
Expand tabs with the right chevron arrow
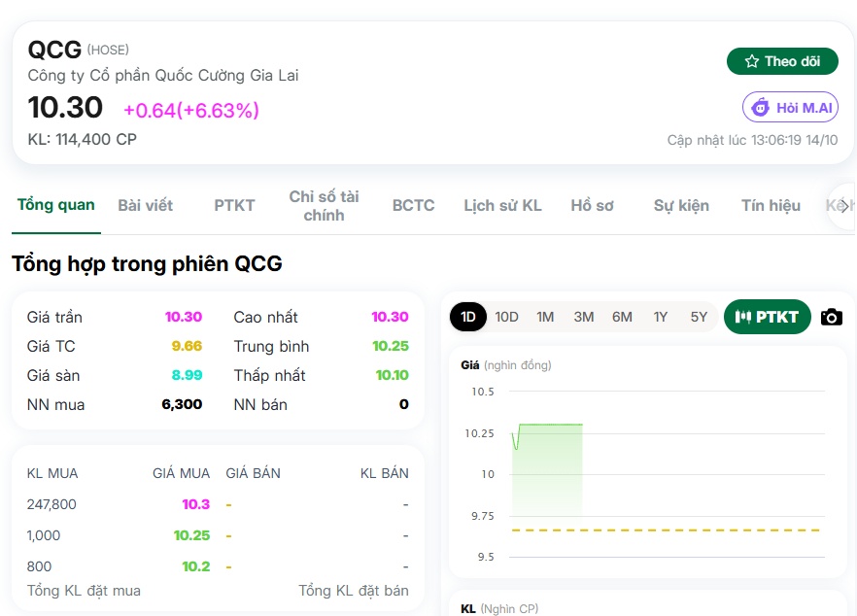(x=845, y=206)
